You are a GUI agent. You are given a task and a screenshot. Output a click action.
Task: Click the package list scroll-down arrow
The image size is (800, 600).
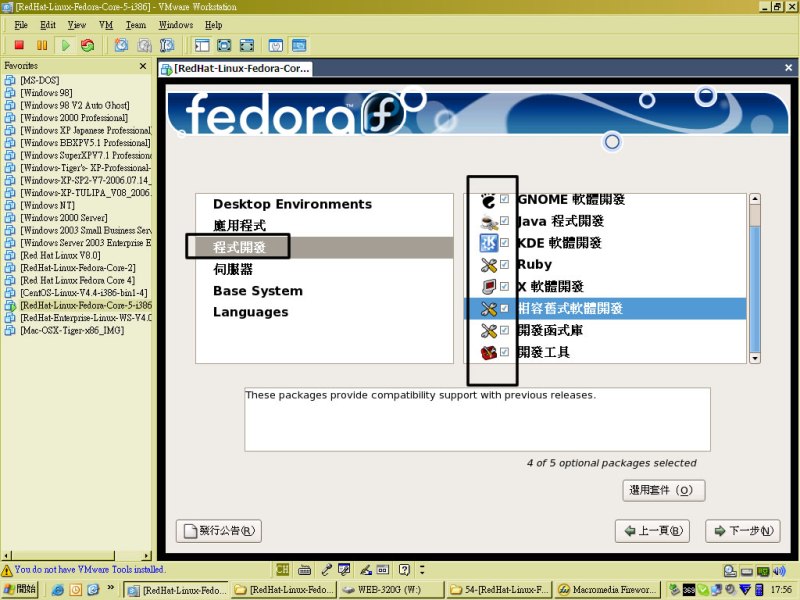click(x=755, y=358)
